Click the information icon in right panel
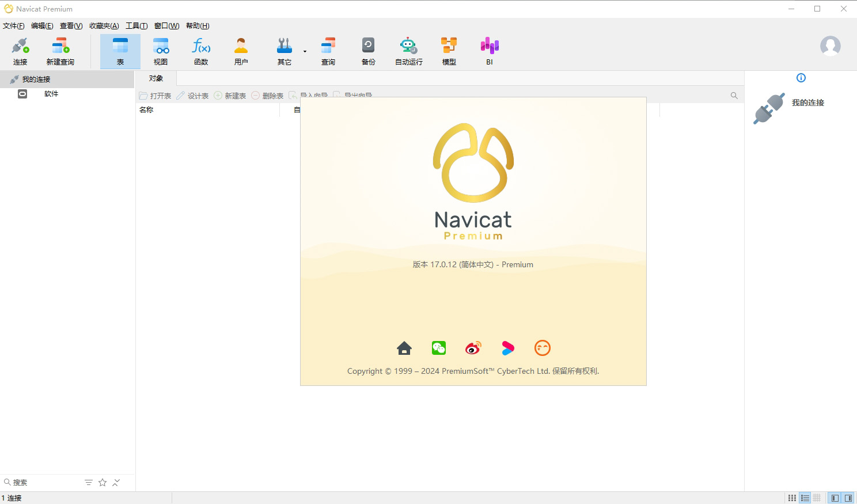The image size is (857, 504). pos(801,78)
